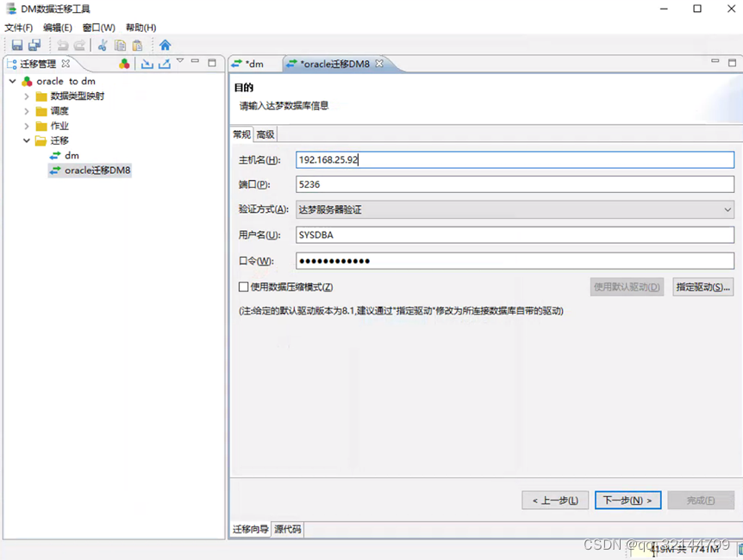Screen dimensions: 743x560
Task: Switch to 源代码 bottom tab
Action: (x=288, y=529)
